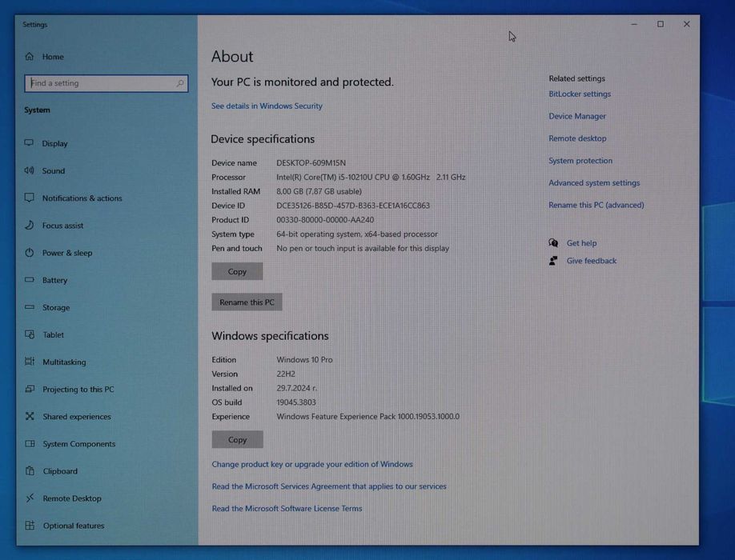Click Rename this PC (advanced) link
735x560 pixels.
click(x=596, y=205)
